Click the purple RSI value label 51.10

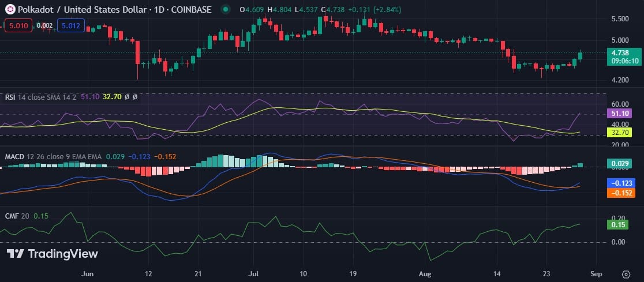click(622, 114)
